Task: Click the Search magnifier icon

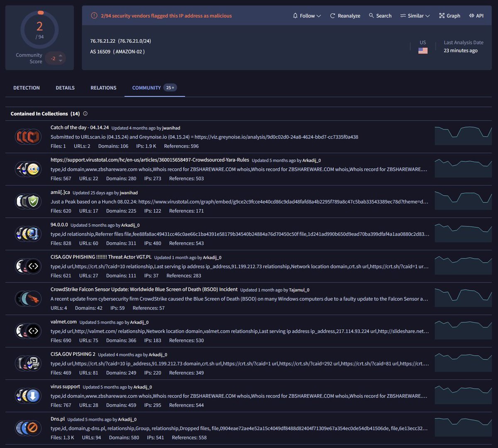Action: point(371,16)
